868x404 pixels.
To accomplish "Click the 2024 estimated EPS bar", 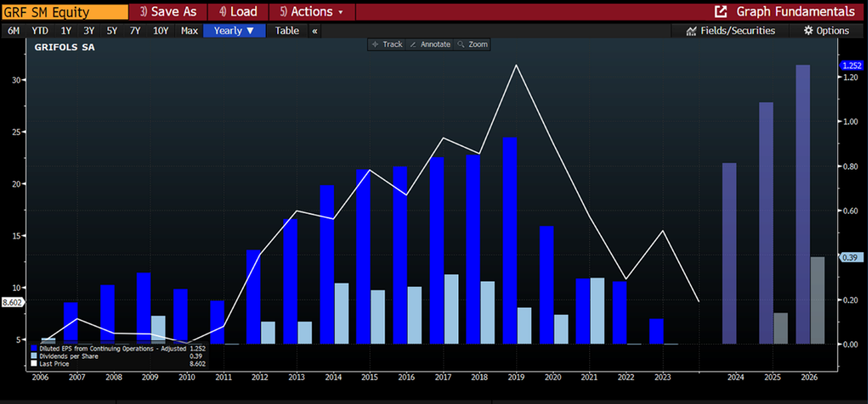I will tap(729, 253).
